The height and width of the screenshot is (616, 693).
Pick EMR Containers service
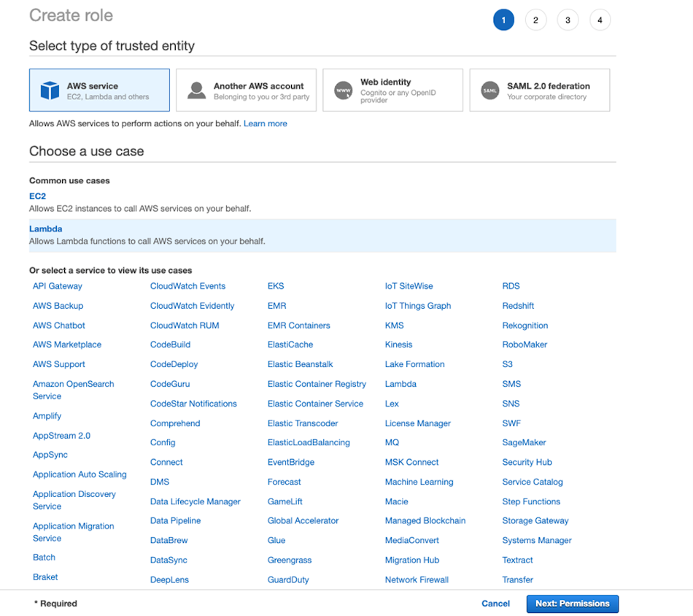tap(299, 326)
